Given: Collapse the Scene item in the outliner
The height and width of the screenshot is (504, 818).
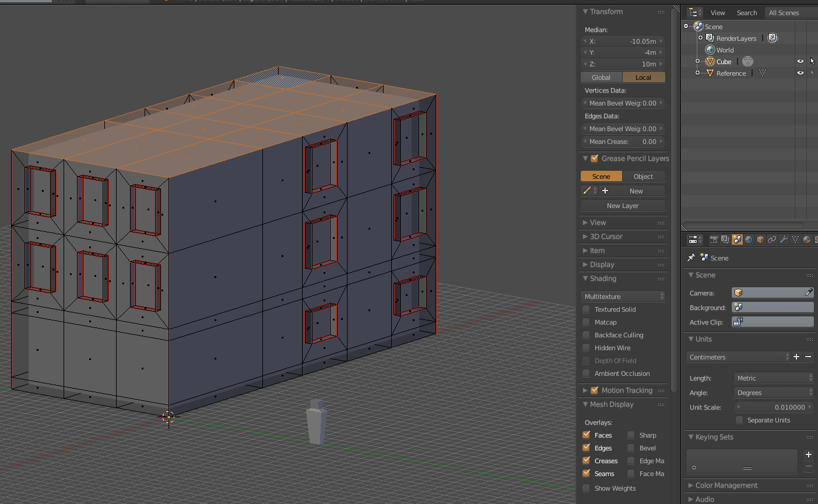Looking at the screenshot, I should (x=686, y=26).
